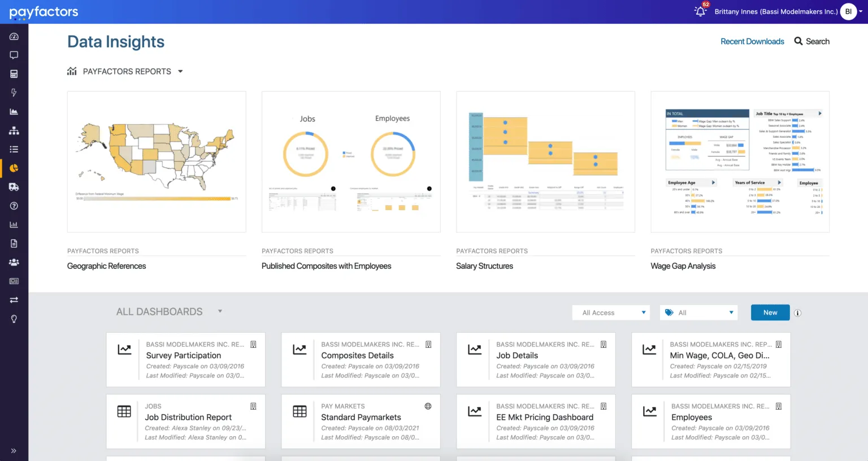Open the Composites Details dashboard card
This screenshot has height=461, width=868.
point(361,360)
